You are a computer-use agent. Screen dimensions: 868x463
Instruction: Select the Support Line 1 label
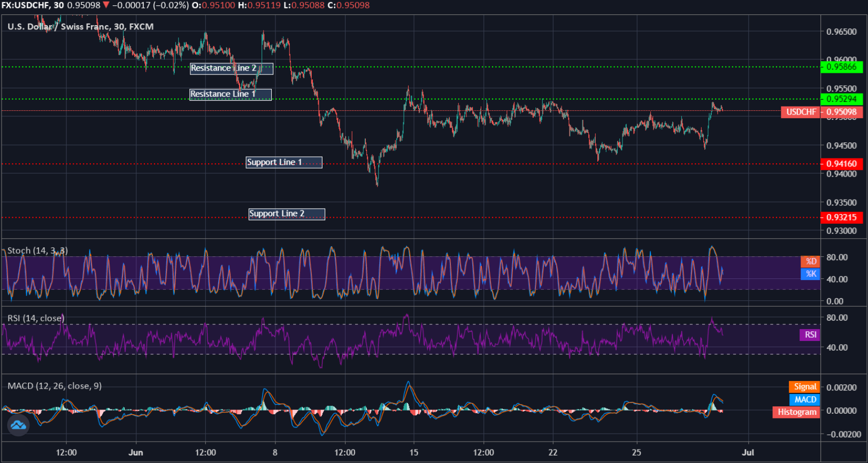pyautogui.click(x=284, y=162)
